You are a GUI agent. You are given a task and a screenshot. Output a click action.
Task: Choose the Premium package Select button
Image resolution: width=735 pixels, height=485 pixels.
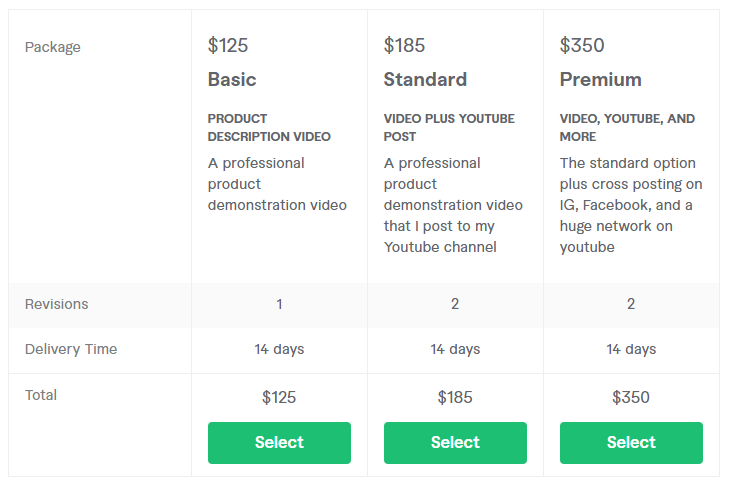631,442
